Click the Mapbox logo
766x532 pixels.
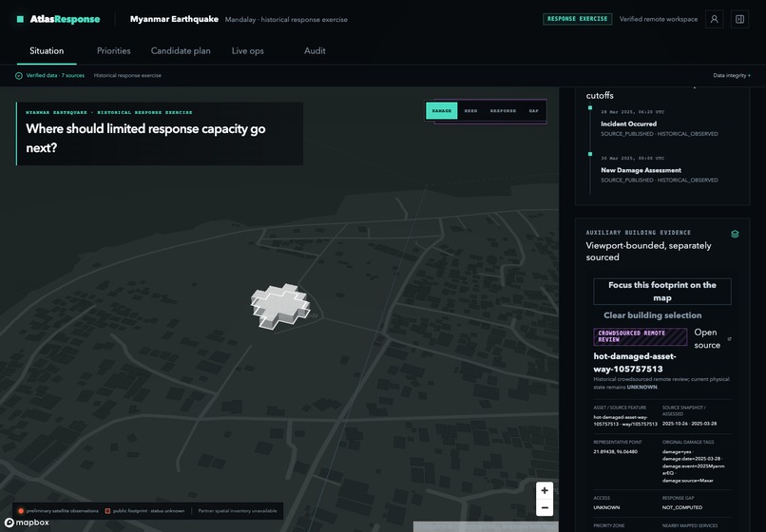tap(27, 522)
